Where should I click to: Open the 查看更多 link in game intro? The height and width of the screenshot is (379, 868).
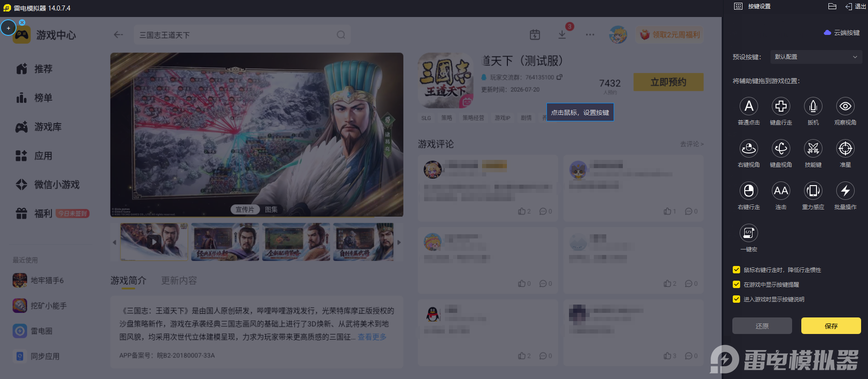[x=372, y=337]
